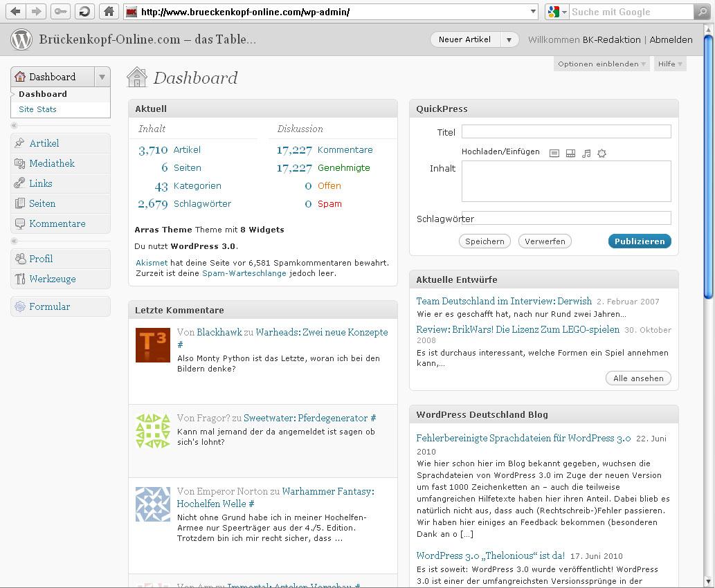Open 'Sweetwater: Pferdegenerator' comment link
Image resolution: width=715 pixels, height=588 pixels.
pyautogui.click(x=305, y=418)
